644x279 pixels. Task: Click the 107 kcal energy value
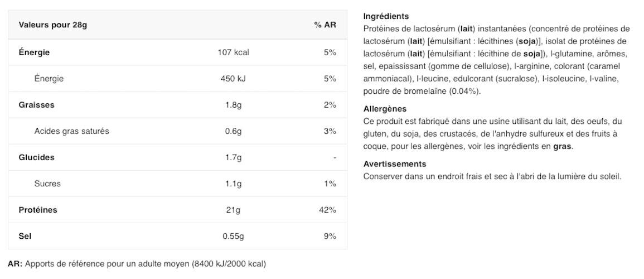[233, 52]
